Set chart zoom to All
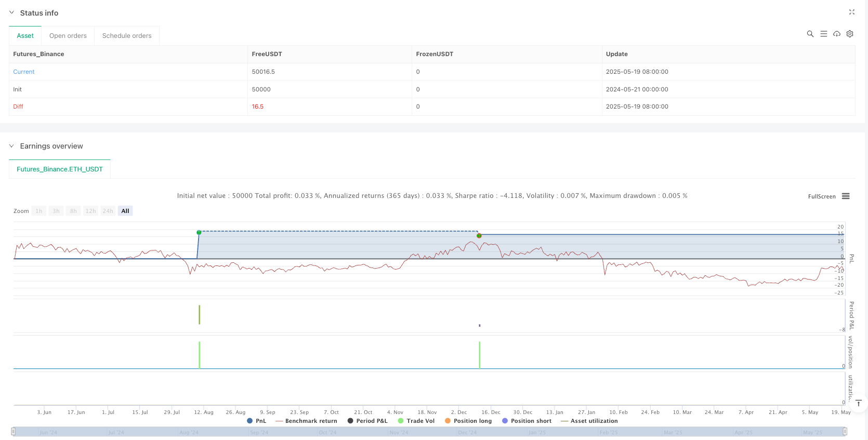The image size is (868, 440). (125, 211)
